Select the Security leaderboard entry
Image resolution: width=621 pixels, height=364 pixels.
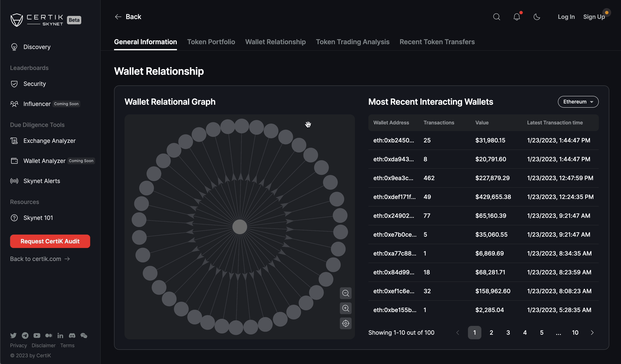[x=35, y=84]
